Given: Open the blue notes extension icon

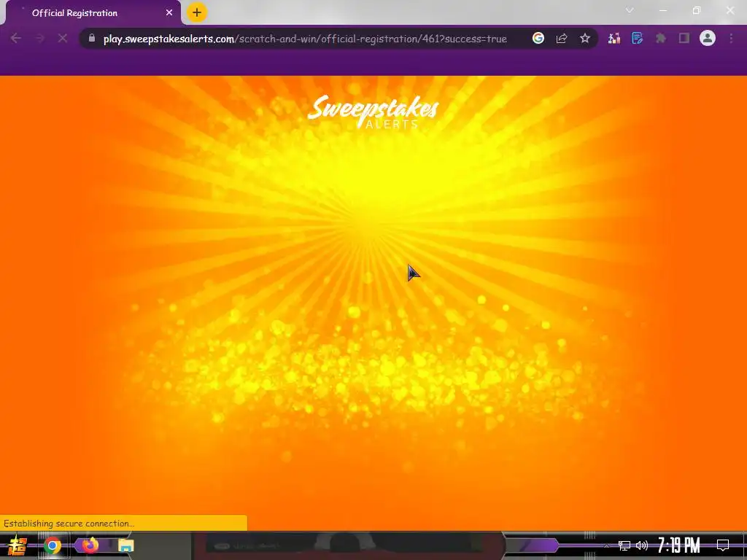Looking at the screenshot, I should pyautogui.click(x=638, y=38).
